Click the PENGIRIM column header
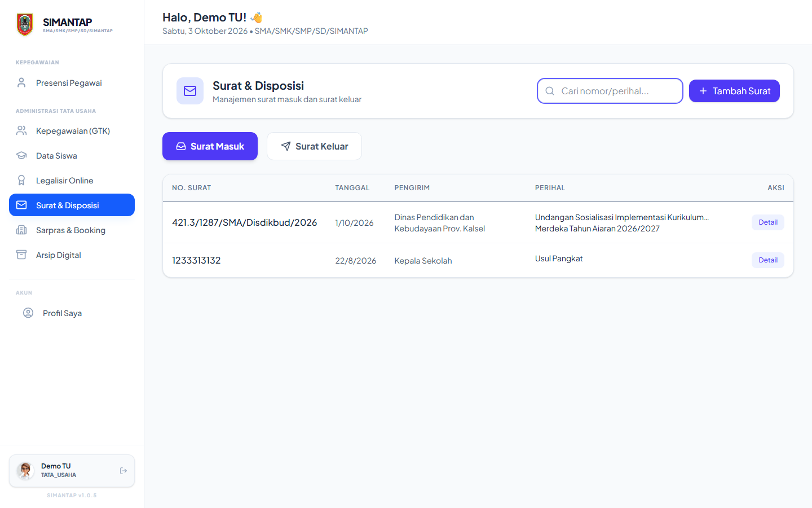 pos(412,188)
